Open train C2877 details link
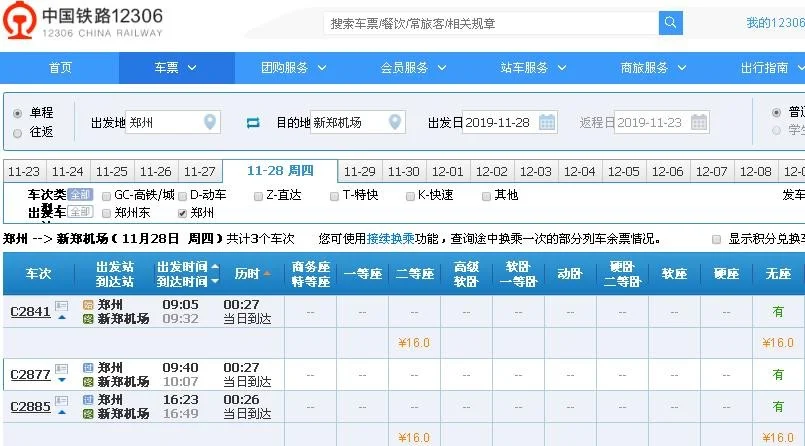805x446 pixels. [x=30, y=375]
